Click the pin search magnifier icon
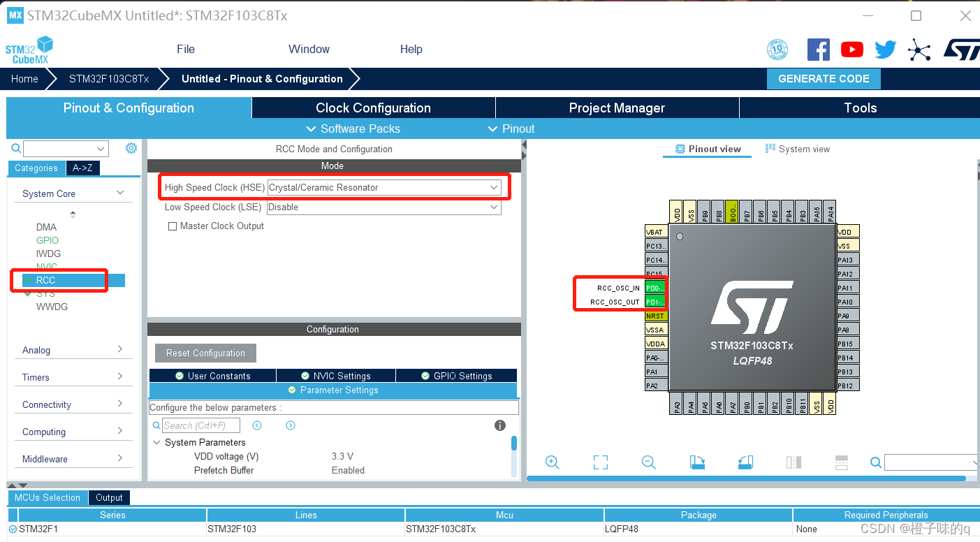Screen dimensions: 980x542 pos(876,462)
